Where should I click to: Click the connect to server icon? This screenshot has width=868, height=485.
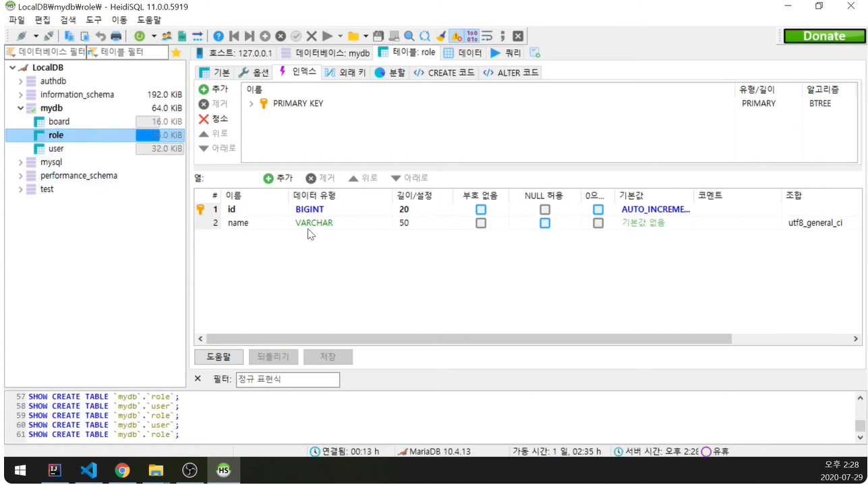coord(22,36)
